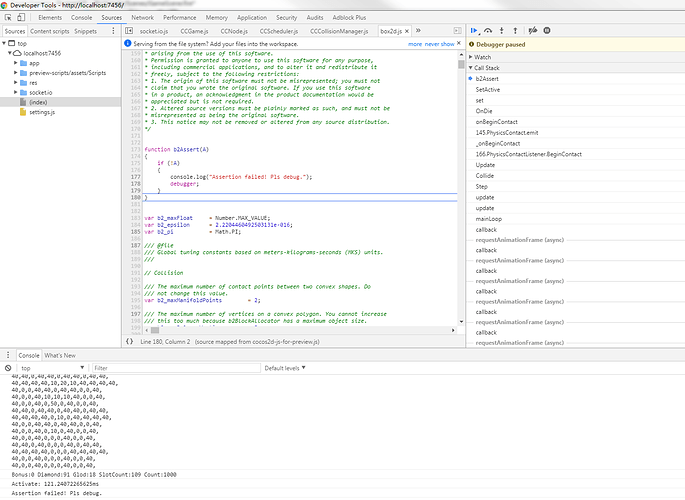Click pretty print braces icon
The width and height of the screenshot is (685, 500).
click(130, 341)
